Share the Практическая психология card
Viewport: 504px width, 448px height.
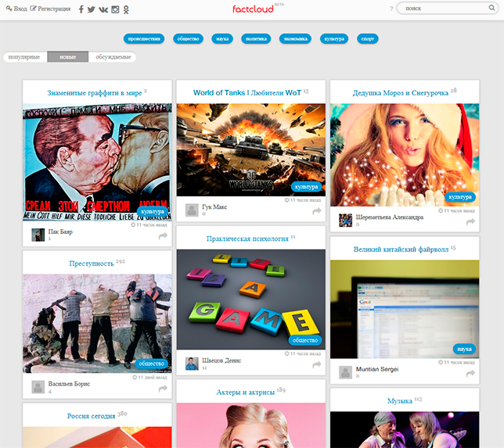pos(317,364)
